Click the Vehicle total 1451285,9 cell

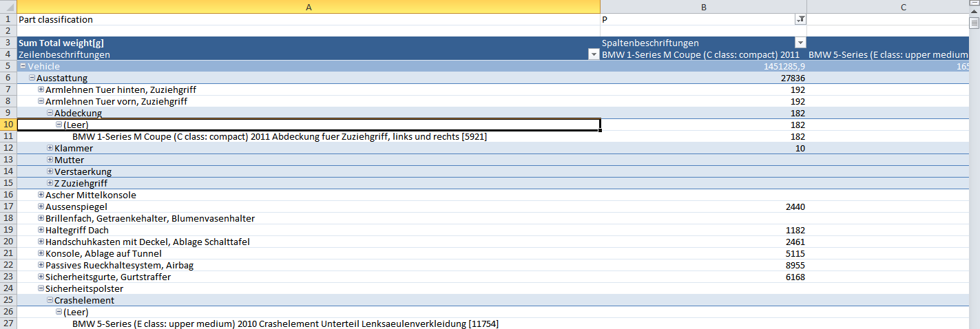703,67
